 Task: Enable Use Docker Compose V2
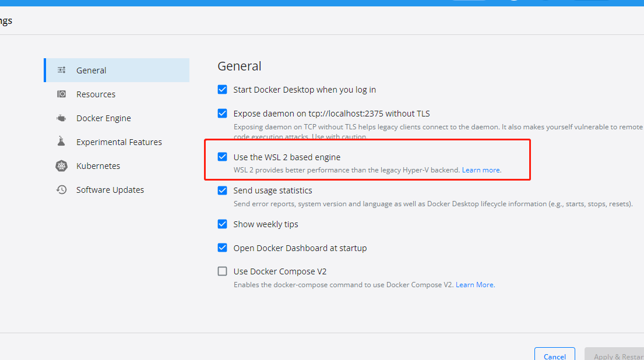(222, 271)
